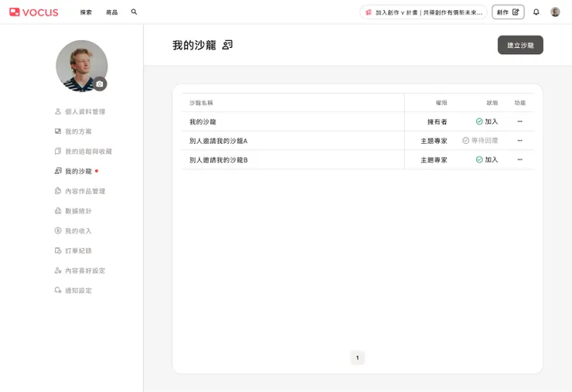Click the icon beside 訂單紀錄
The width and height of the screenshot is (572, 392).
[x=58, y=251]
